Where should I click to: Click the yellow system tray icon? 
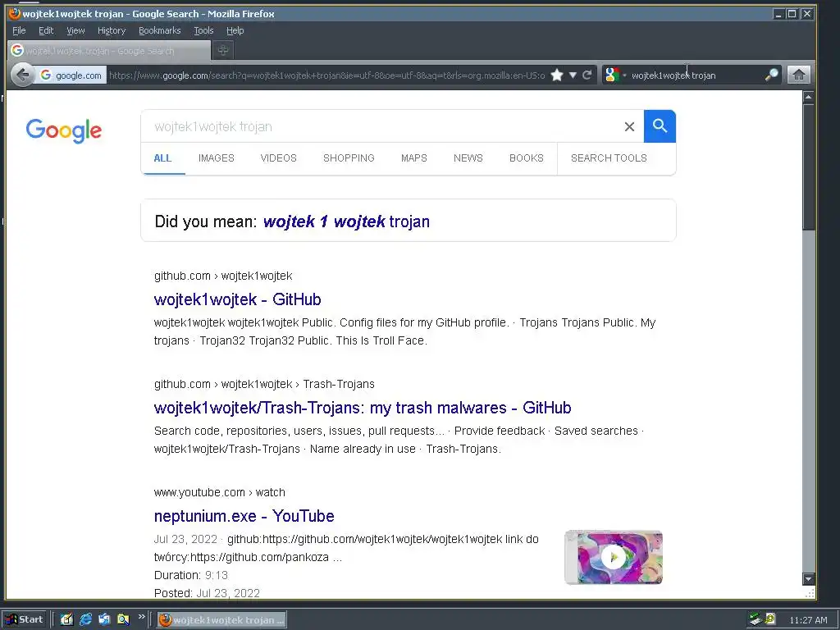tap(770, 619)
